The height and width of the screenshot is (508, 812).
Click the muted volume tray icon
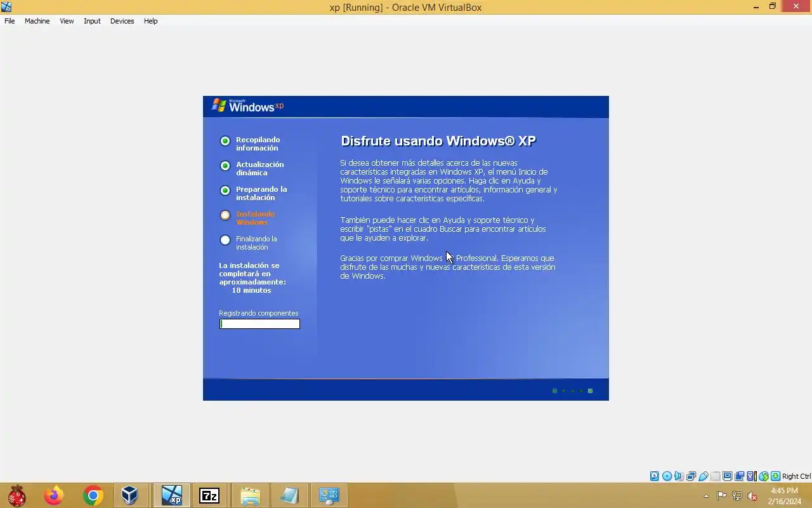pyautogui.click(x=752, y=496)
